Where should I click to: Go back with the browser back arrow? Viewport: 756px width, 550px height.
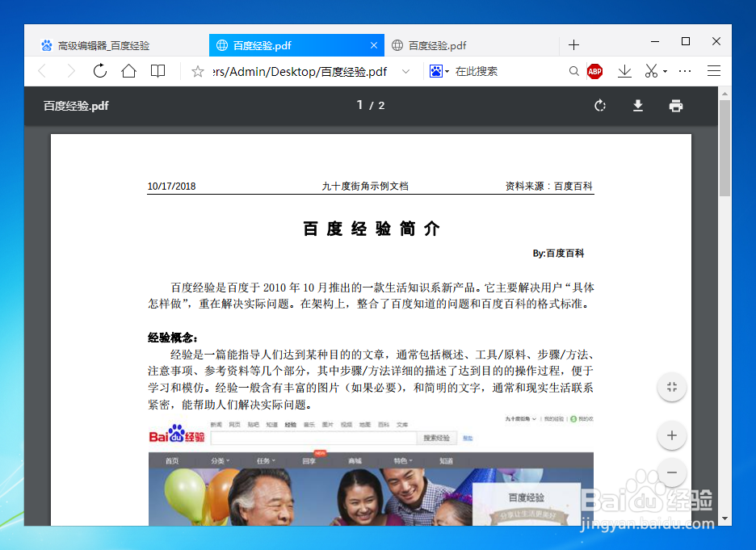[43, 71]
